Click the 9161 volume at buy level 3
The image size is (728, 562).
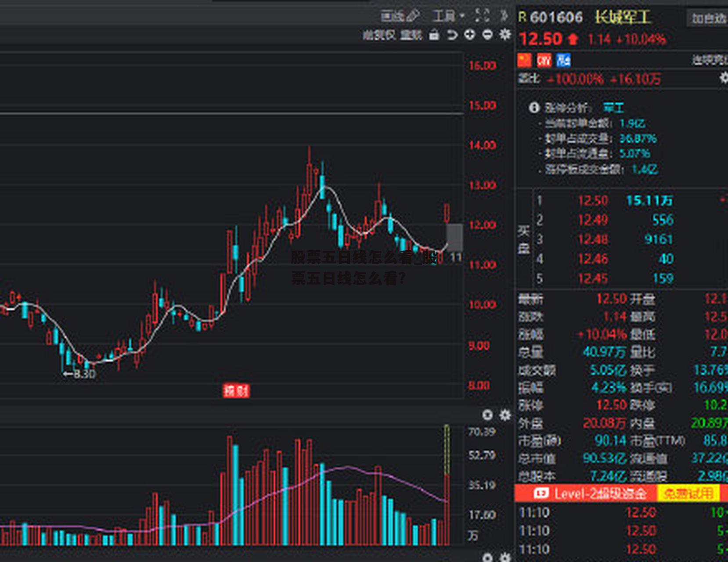coord(659,239)
